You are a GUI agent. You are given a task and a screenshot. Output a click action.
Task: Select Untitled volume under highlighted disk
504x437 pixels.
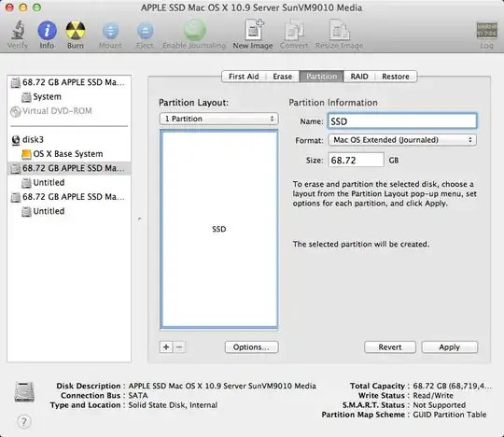pyautogui.click(x=69, y=182)
